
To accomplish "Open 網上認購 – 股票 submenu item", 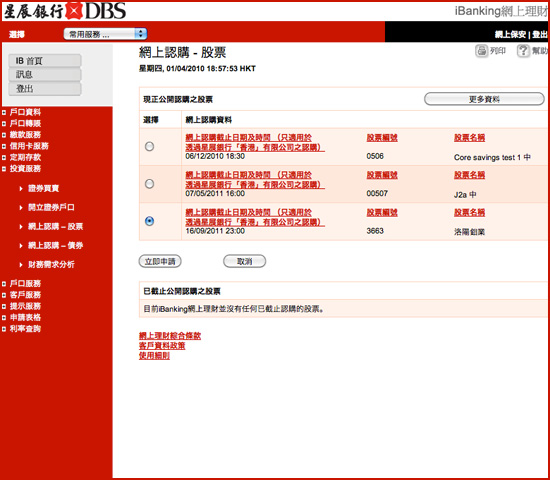I will pos(55,226).
